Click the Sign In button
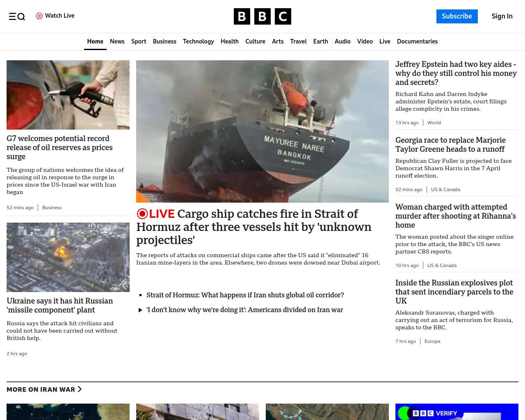 (x=502, y=16)
